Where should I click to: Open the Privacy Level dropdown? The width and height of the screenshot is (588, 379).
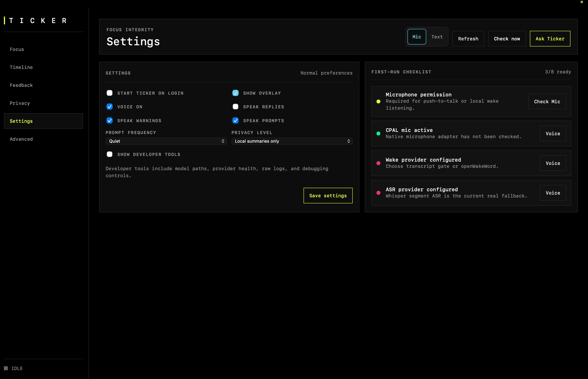click(292, 141)
